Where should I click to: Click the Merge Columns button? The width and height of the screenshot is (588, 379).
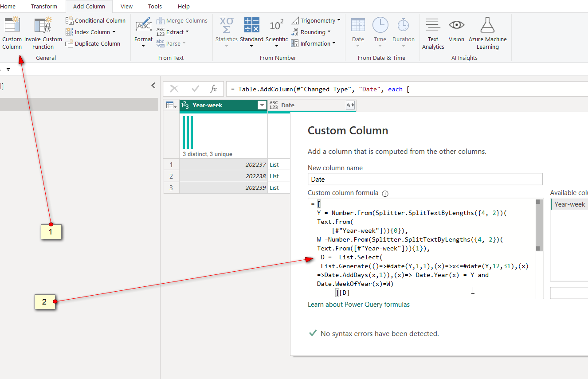coord(182,20)
